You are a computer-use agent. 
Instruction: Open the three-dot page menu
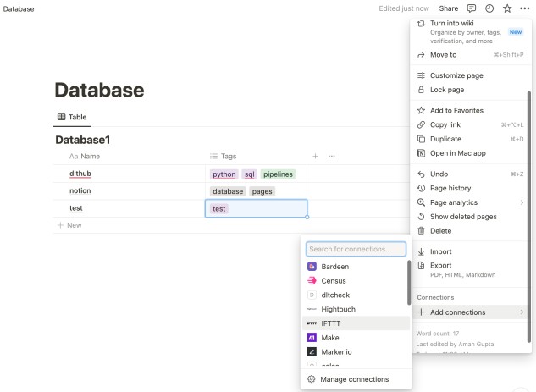(525, 8)
